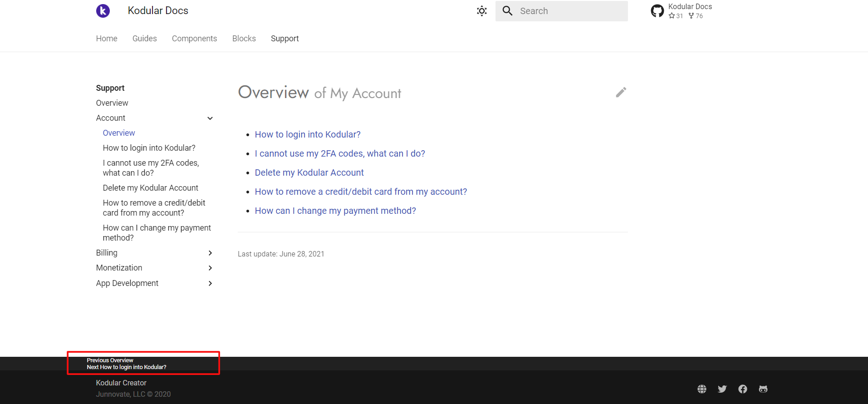Open top-level Overview in Support sidebar

[112, 103]
